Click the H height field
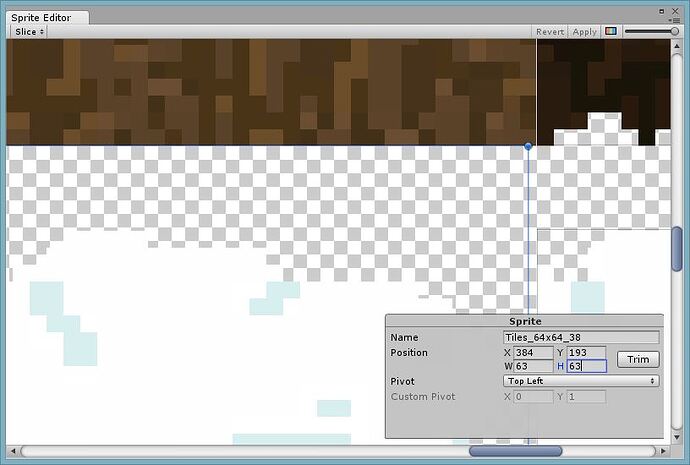The width and height of the screenshot is (690, 465). (586, 366)
